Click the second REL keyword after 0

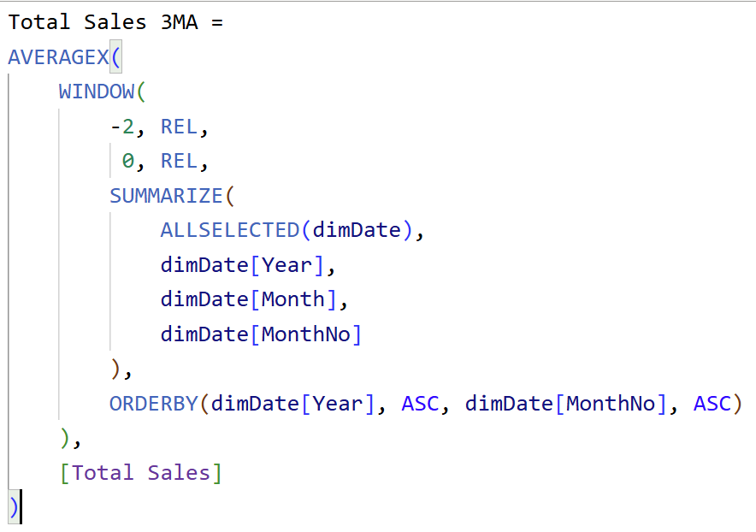(179, 161)
